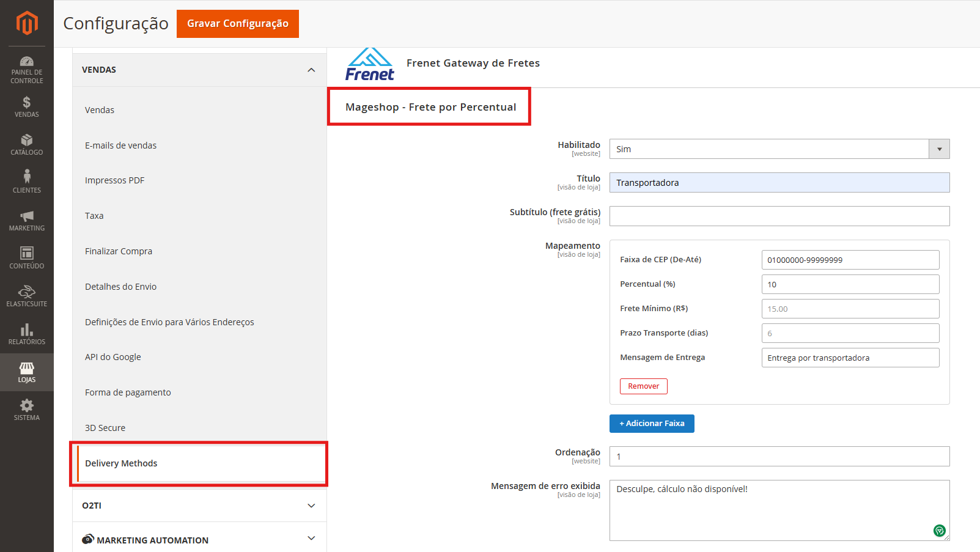Click the Gravar Configuração button
This screenshot has height=552, width=980.
click(x=237, y=24)
